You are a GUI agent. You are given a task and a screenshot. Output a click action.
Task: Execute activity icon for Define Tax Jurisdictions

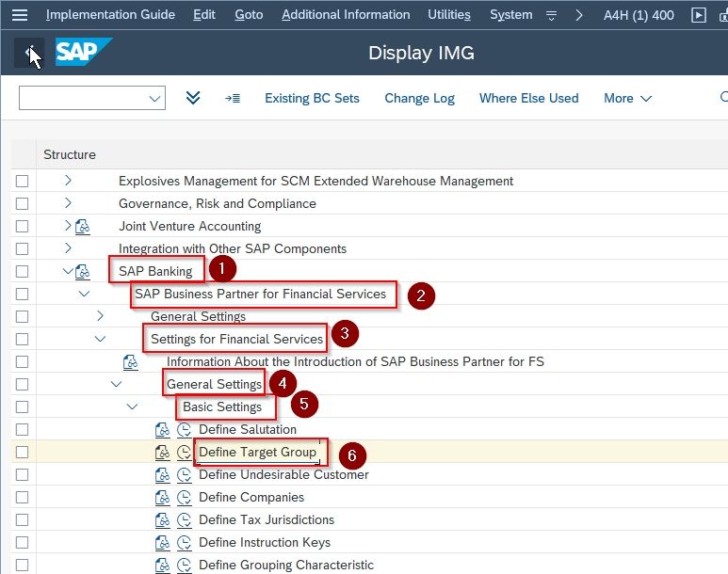tap(185, 520)
